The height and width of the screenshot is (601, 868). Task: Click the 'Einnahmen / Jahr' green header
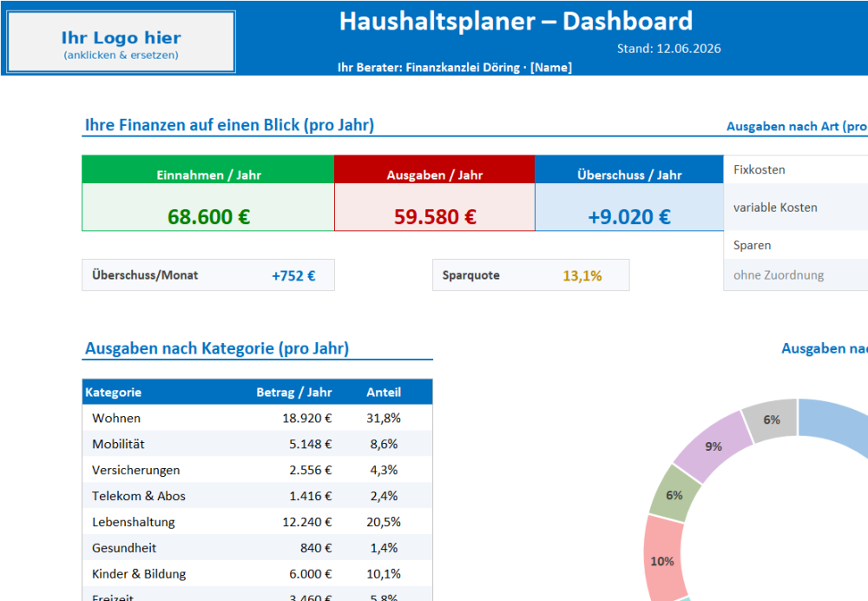point(208,169)
